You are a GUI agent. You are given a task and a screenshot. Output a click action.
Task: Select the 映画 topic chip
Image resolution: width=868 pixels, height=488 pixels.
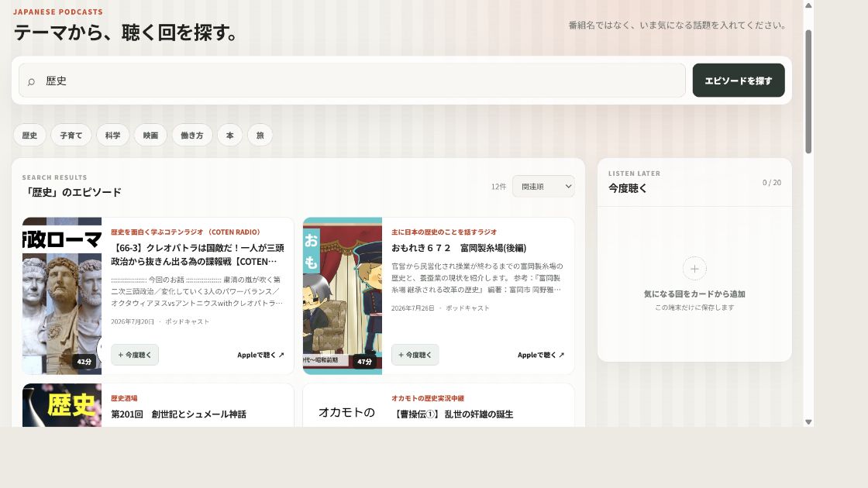pyautogui.click(x=150, y=135)
